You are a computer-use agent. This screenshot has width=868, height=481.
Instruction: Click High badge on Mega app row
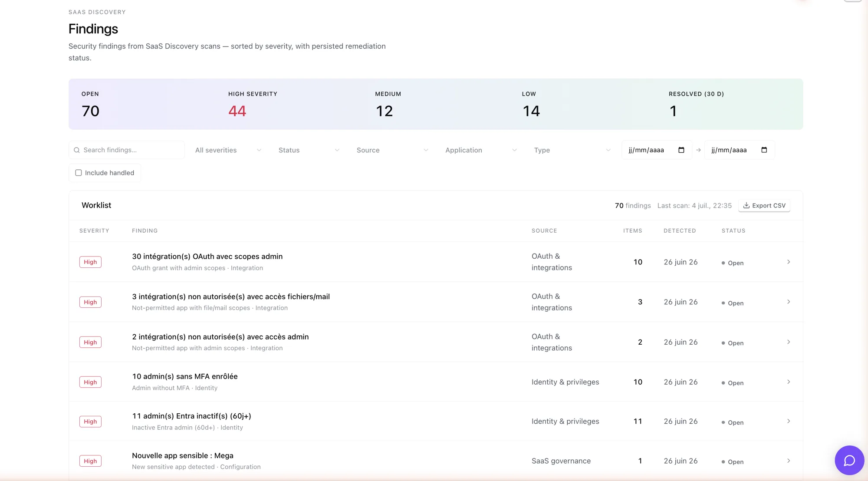[x=90, y=461]
